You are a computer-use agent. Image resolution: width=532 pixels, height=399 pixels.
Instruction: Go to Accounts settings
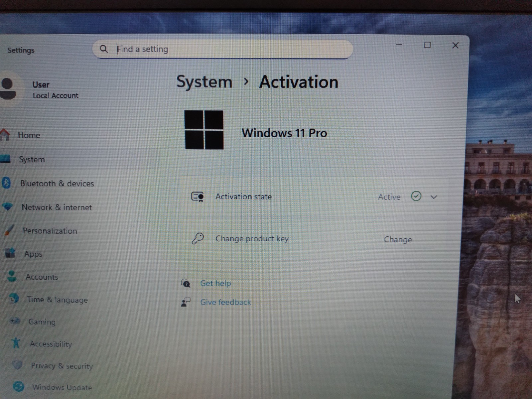coord(42,277)
